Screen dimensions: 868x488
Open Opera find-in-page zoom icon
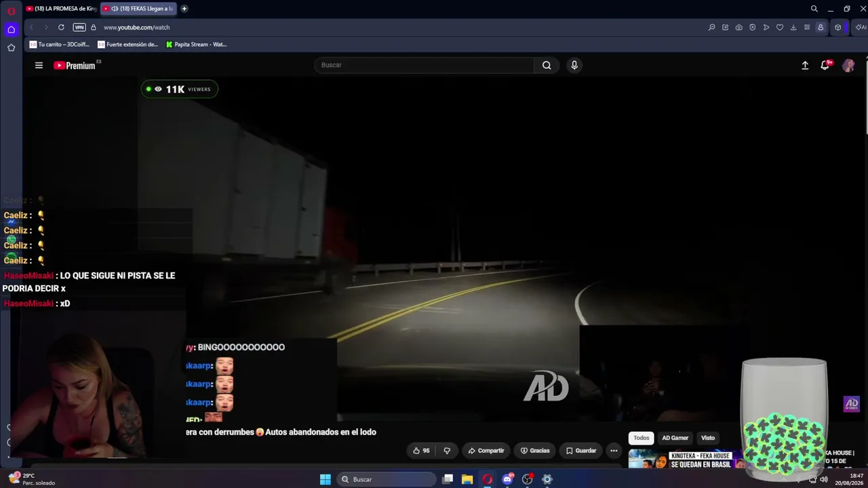pyautogui.click(x=711, y=27)
